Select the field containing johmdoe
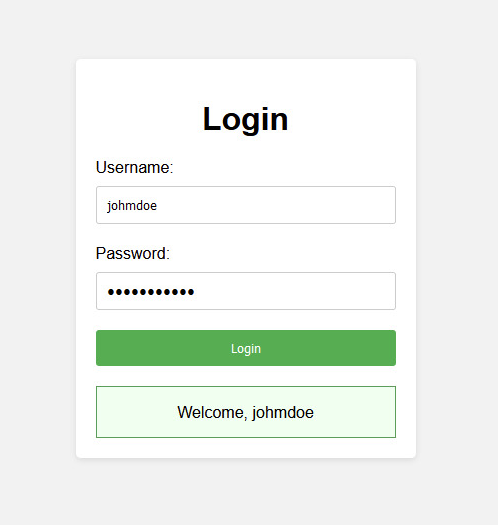The width and height of the screenshot is (498, 525). click(x=246, y=205)
